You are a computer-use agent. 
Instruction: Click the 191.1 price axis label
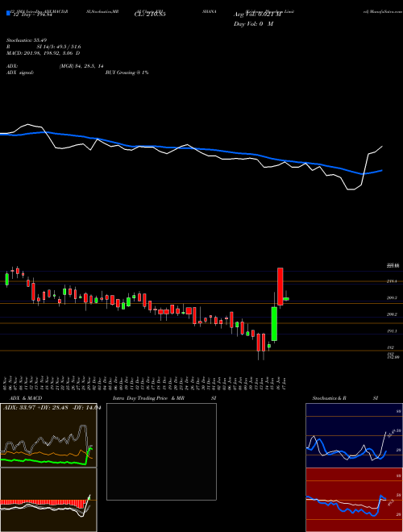(392, 331)
